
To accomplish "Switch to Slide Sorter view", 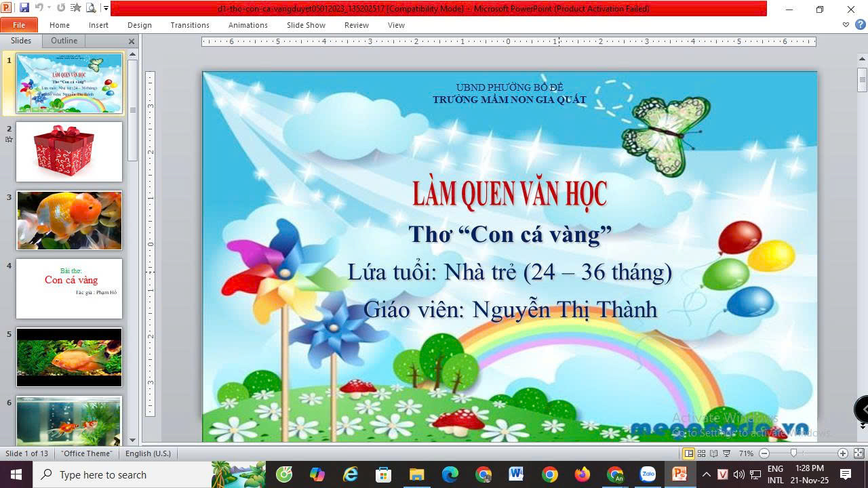I will (702, 453).
